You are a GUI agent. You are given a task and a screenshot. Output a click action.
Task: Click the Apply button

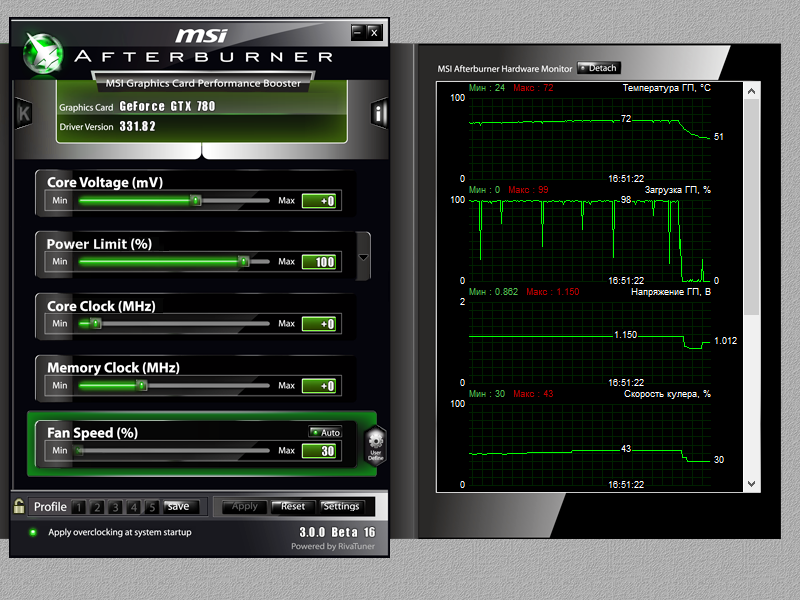[x=244, y=507]
